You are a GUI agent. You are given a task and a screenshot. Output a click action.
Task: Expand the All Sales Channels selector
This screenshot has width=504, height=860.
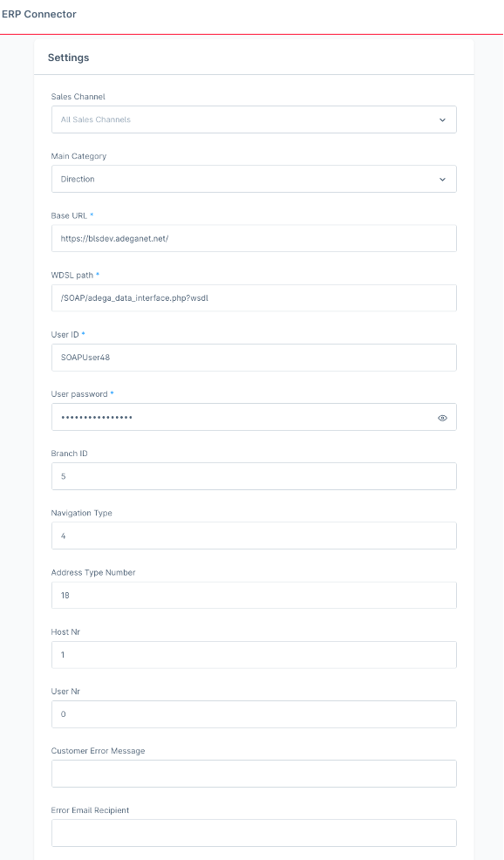click(x=253, y=119)
